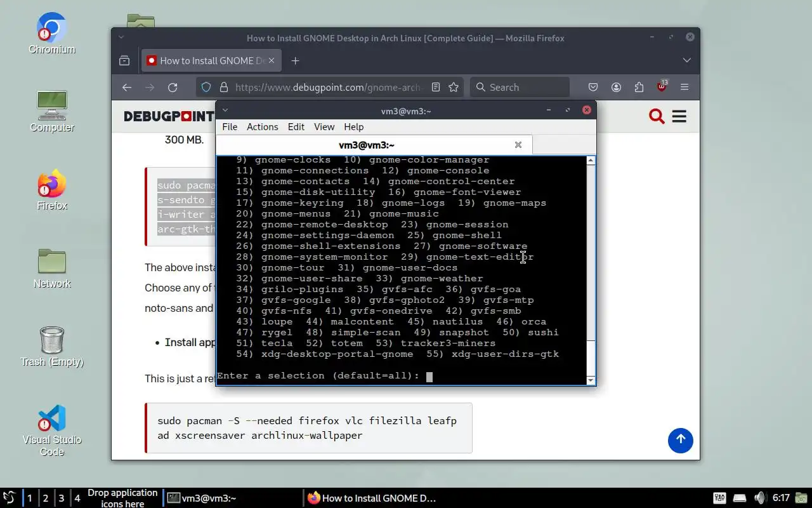
Task: Save the page to Pocket
Action: point(593,88)
